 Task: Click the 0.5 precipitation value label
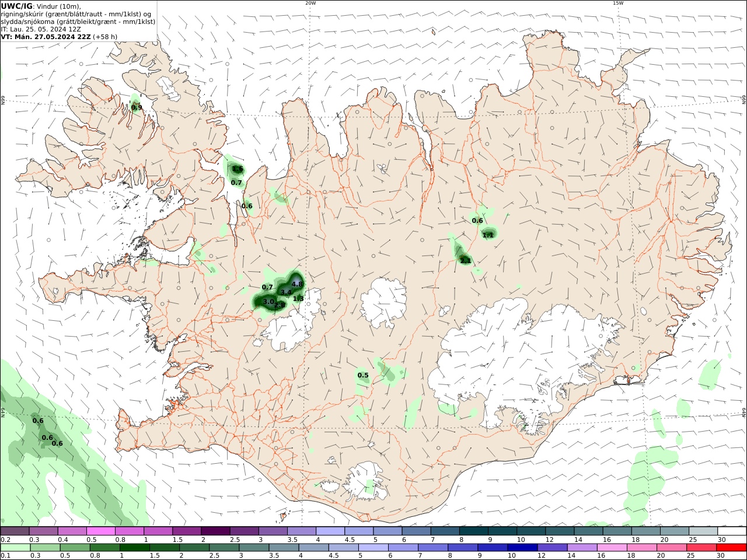[363, 375]
